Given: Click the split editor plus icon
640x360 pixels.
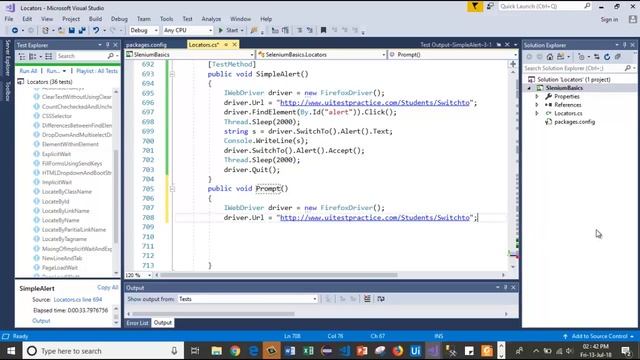Looking at the screenshot, I should tap(513, 64).
